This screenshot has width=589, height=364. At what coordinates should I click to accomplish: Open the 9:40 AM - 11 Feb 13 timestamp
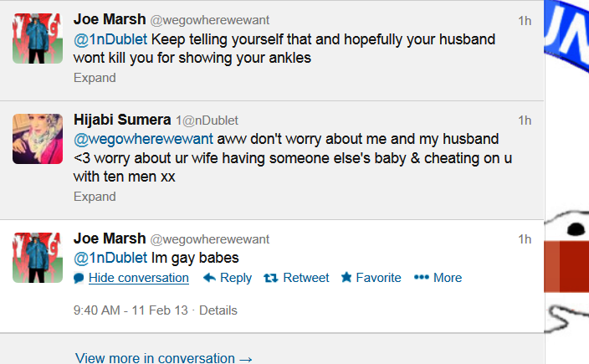point(131,310)
